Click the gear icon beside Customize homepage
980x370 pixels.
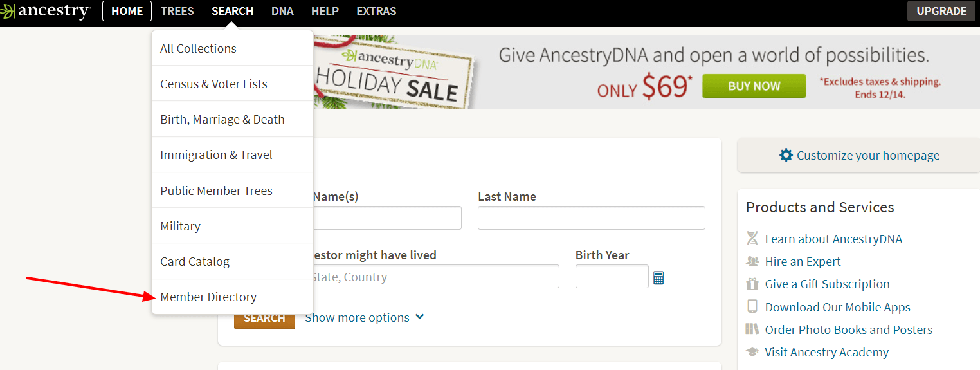(786, 155)
